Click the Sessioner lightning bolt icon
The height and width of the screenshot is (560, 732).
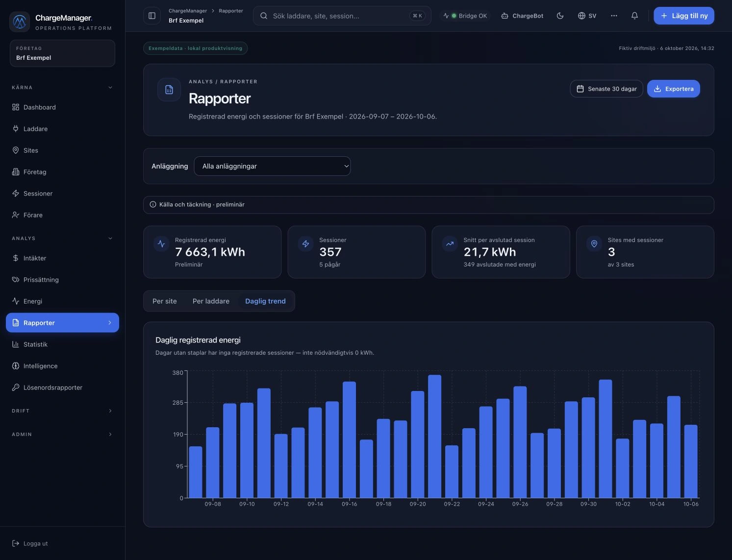(x=305, y=243)
